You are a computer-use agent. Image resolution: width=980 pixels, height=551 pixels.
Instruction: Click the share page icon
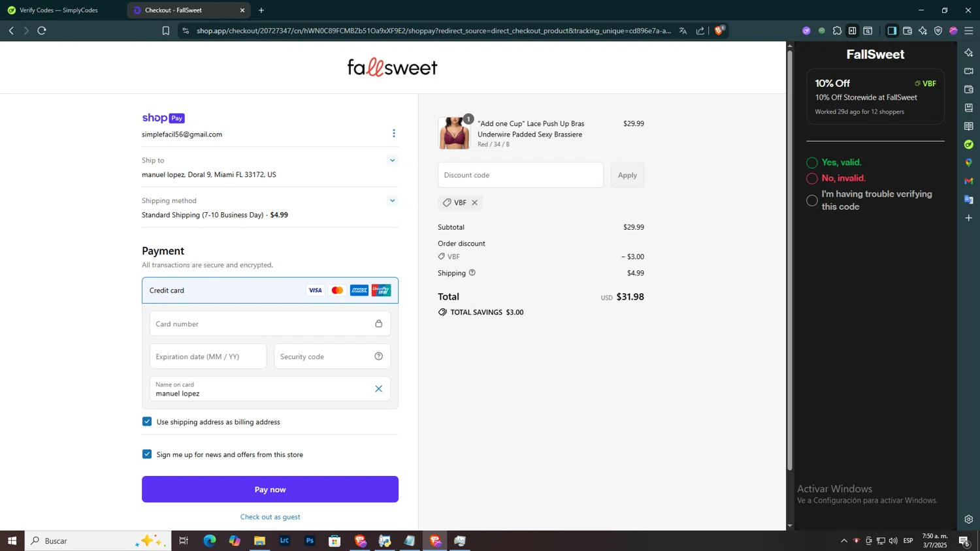(700, 31)
